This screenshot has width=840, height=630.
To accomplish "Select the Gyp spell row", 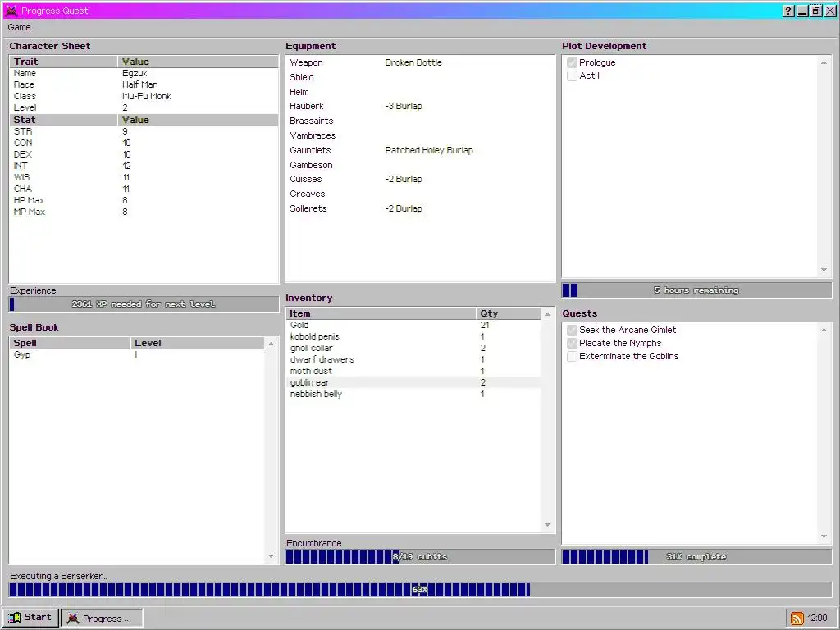I will click(x=137, y=354).
